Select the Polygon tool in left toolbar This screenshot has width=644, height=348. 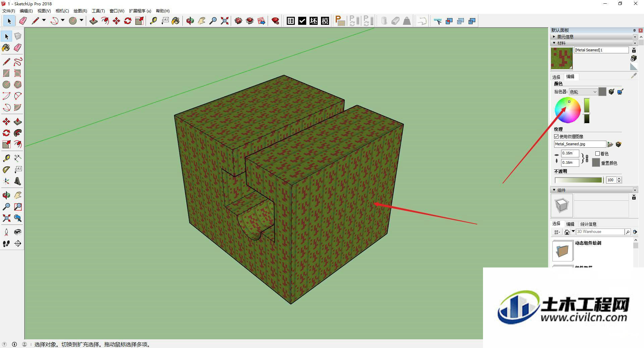[x=18, y=85]
